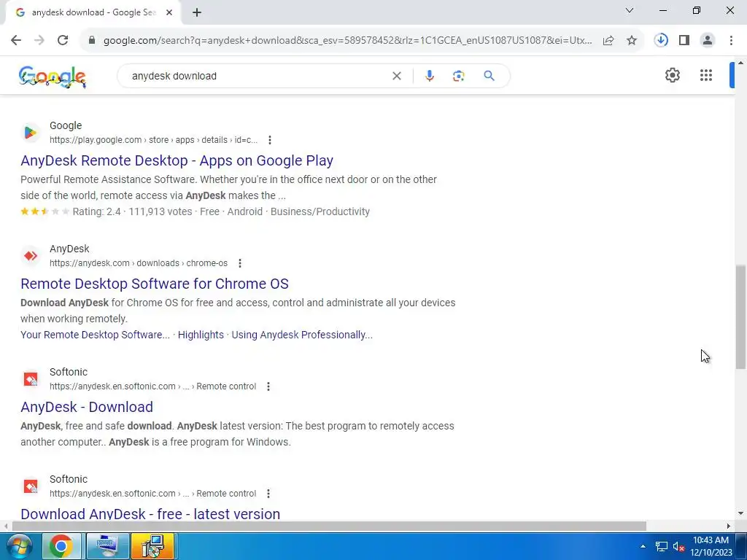Open Remote Desktop Software for Chrome OS
The width and height of the screenshot is (747, 560).
point(155,284)
